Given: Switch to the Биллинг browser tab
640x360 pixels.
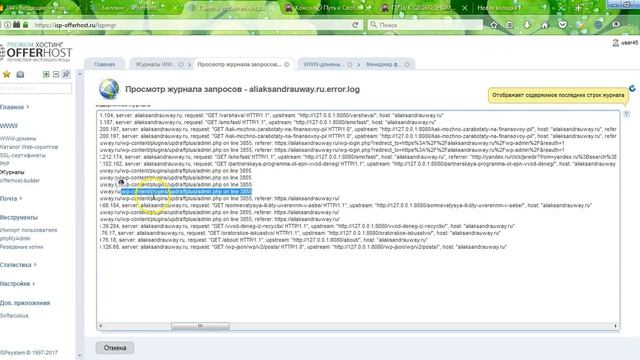Looking at the screenshot, I should point(129,8).
